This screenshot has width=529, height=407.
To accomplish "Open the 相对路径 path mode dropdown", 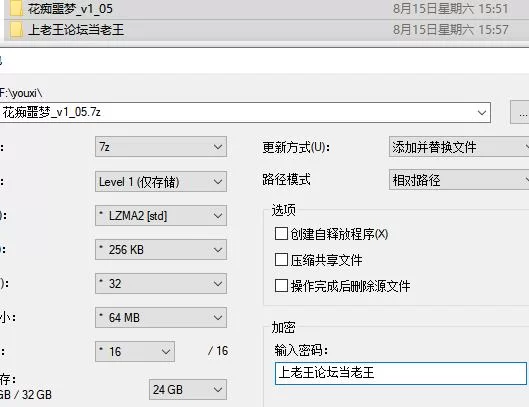I will [459, 180].
